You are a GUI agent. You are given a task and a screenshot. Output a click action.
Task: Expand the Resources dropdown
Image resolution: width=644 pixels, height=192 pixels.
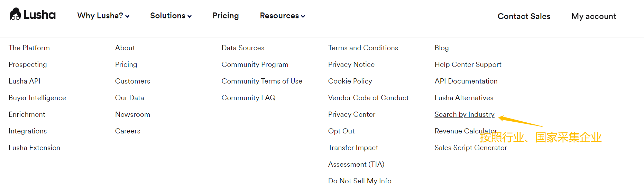[x=283, y=16]
